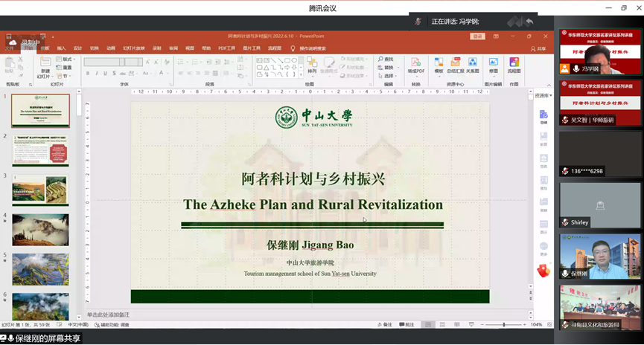644x345 pixels.
Task: Open the Design (设计) tab
Action: coord(77,48)
